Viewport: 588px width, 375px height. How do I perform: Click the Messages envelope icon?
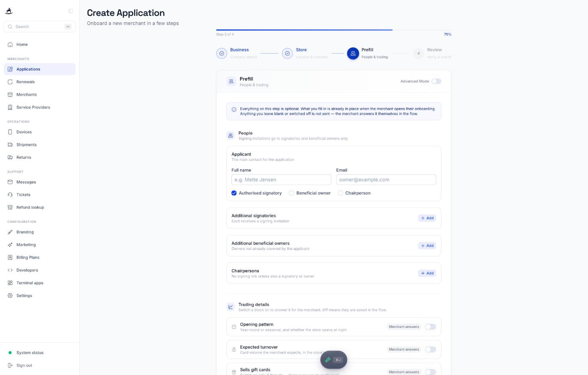click(10, 182)
